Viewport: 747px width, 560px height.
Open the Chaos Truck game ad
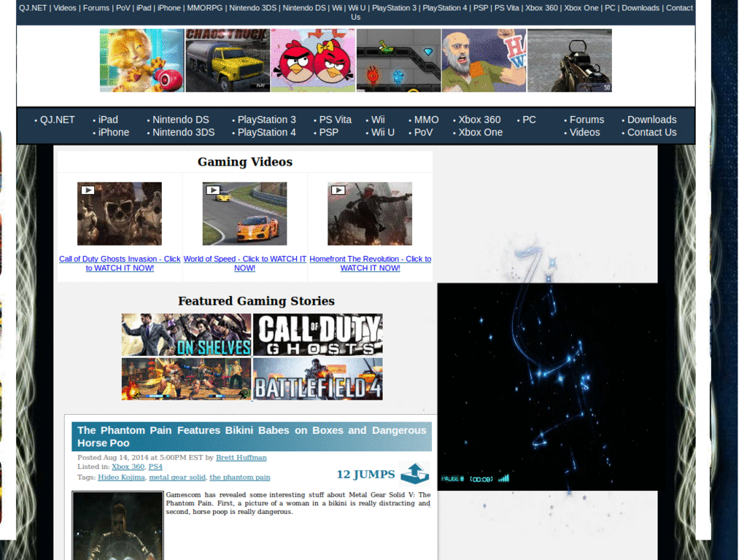(x=228, y=61)
